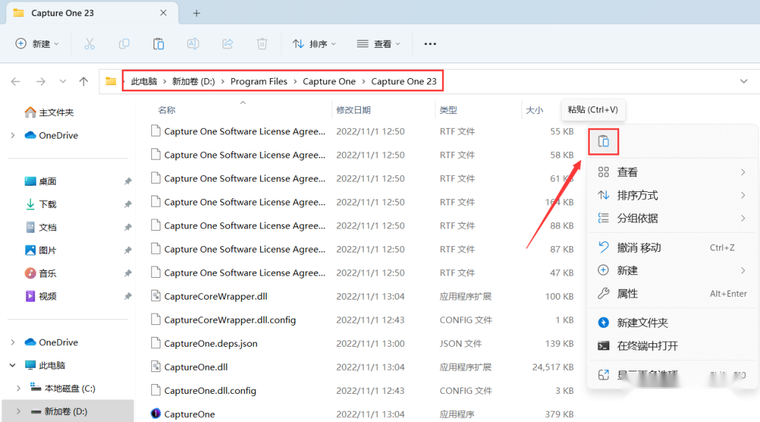
Task: Click the Share icon in toolbar
Action: tap(227, 44)
